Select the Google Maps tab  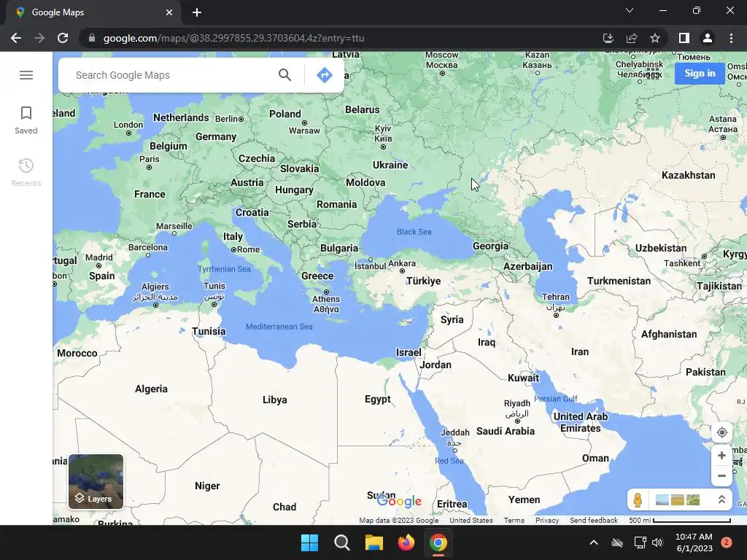tap(93, 13)
